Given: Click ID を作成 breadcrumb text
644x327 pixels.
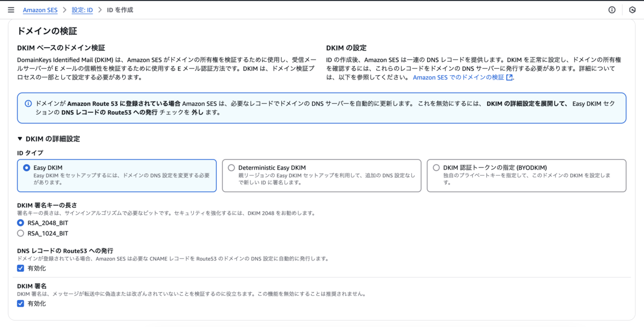Looking at the screenshot, I should [x=120, y=10].
